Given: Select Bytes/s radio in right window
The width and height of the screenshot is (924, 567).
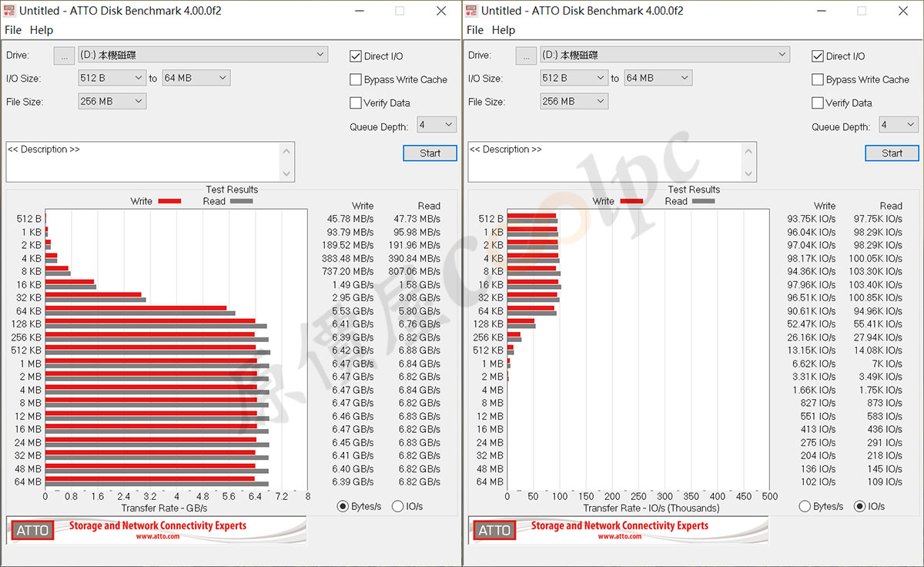Looking at the screenshot, I should [x=805, y=506].
